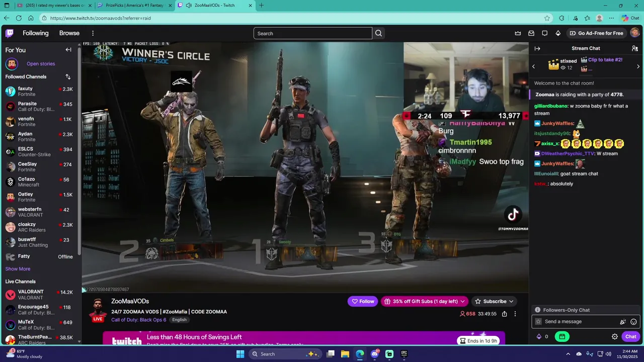The image size is (644, 362).
Task: Open chat settings gear icon
Action: coord(615,337)
